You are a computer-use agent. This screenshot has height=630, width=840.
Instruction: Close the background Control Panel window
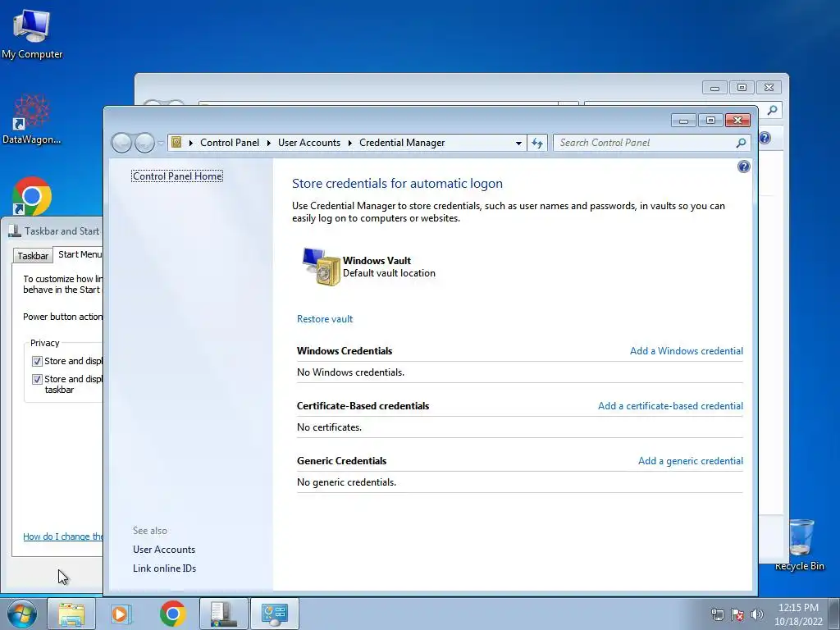[769, 87]
